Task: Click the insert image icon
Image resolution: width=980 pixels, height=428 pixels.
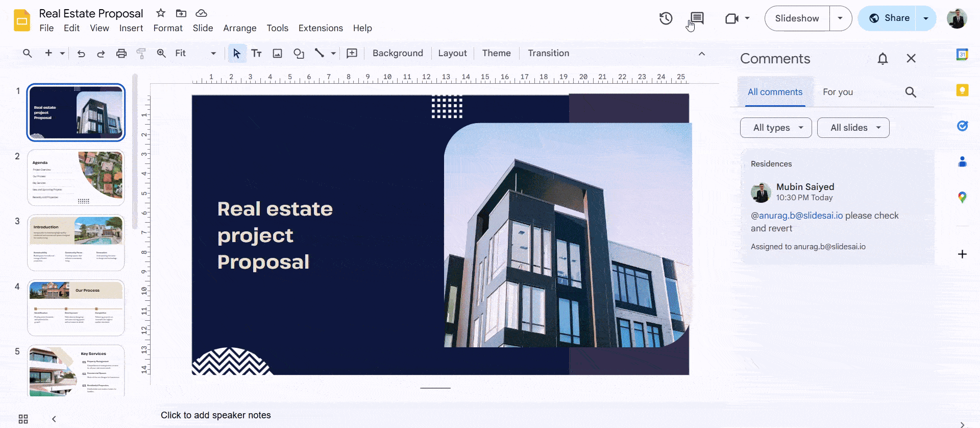Action: pyautogui.click(x=277, y=53)
